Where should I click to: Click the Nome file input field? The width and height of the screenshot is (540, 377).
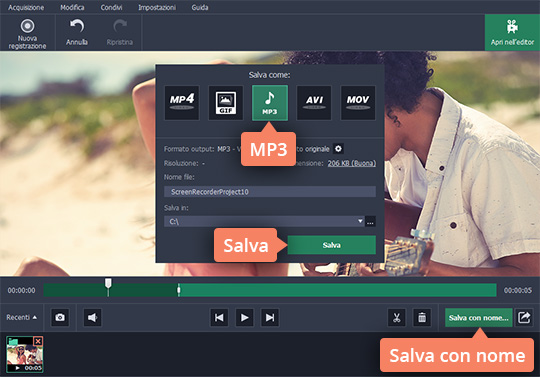click(270, 191)
